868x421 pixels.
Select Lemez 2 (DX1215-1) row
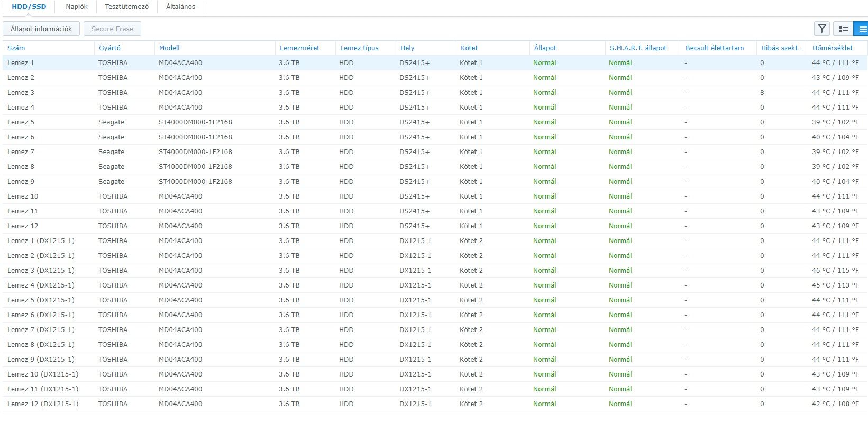click(435, 255)
